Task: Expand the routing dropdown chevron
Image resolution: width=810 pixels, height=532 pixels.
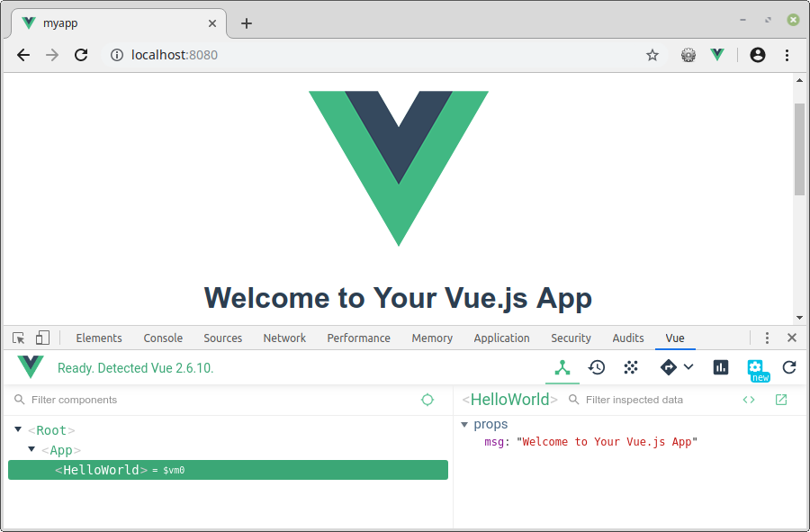Action: 688,366
